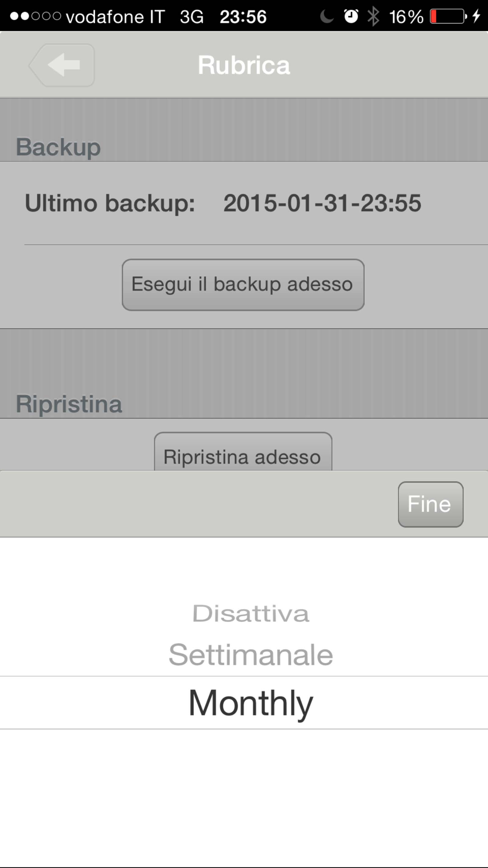Tap the 23:56 clock in status bar

coord(243,16)
